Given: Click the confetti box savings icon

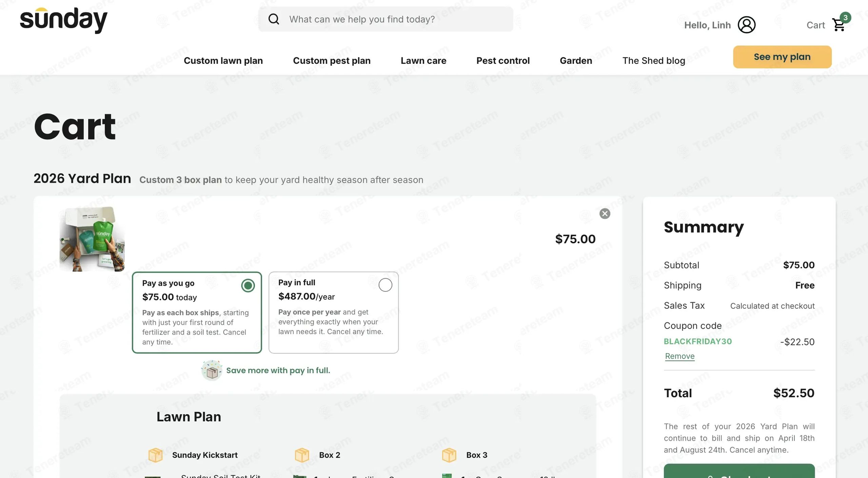Looking at the screenshot, I should pyautogui.click(x=212, y=370).
